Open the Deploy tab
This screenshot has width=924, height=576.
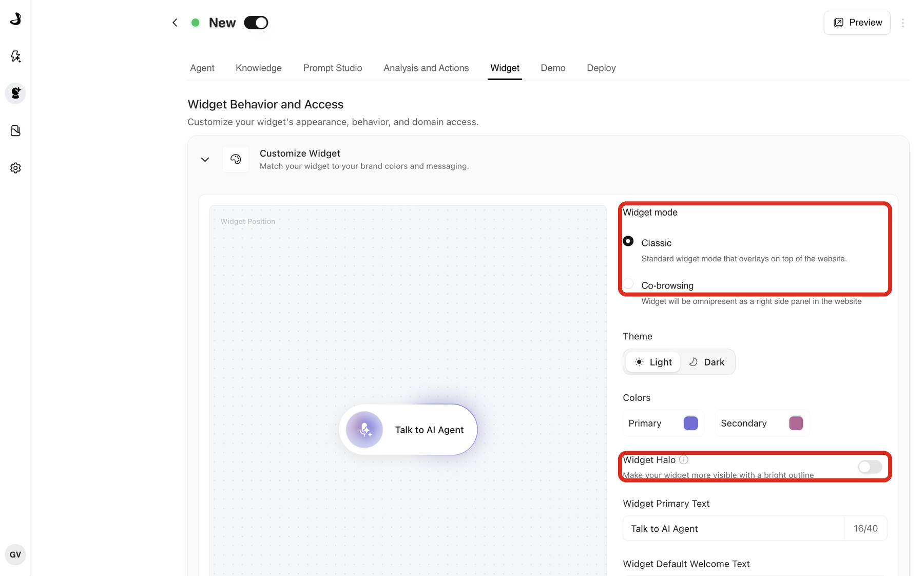tap(601, 68)
